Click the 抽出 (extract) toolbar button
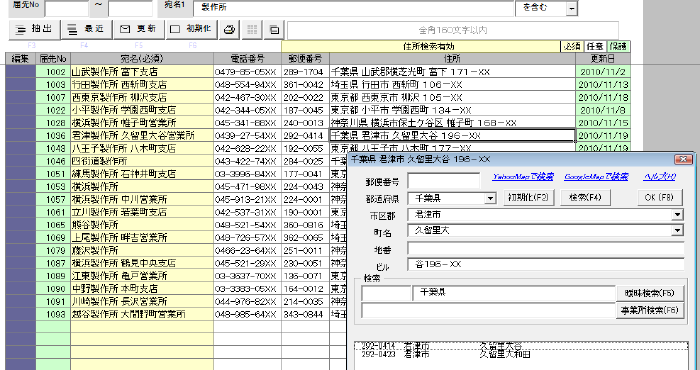Image resolution: width=700 pixels, height=370 pixels. [x=34, y=29]
